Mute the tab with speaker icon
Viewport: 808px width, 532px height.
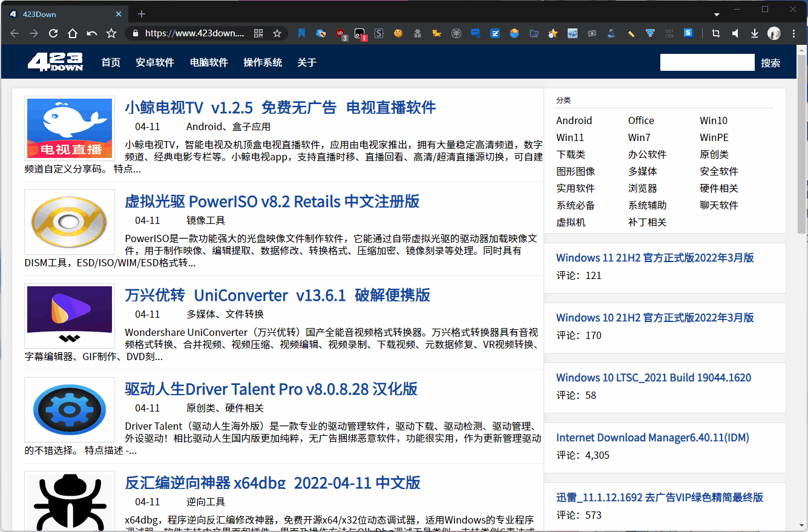pyautogui.click(x=735, y=34)
